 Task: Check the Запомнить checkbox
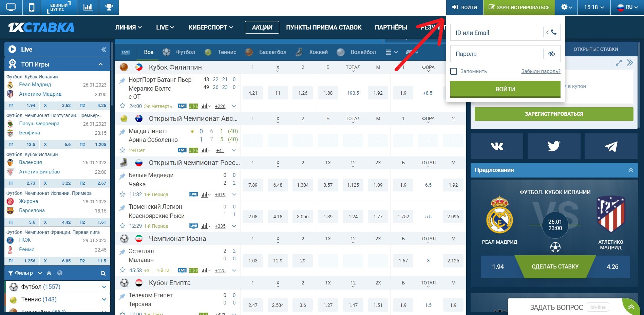click(x=454, y=71)
